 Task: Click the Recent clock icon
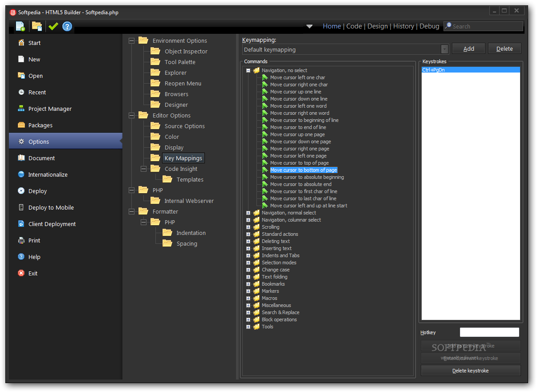[x=21, y=92]
